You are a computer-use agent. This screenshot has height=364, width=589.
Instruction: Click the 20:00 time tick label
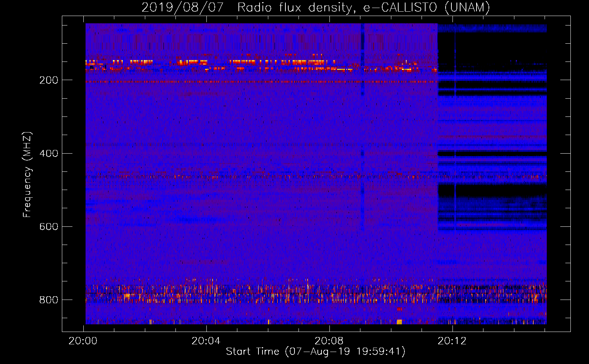pos(83,341)
